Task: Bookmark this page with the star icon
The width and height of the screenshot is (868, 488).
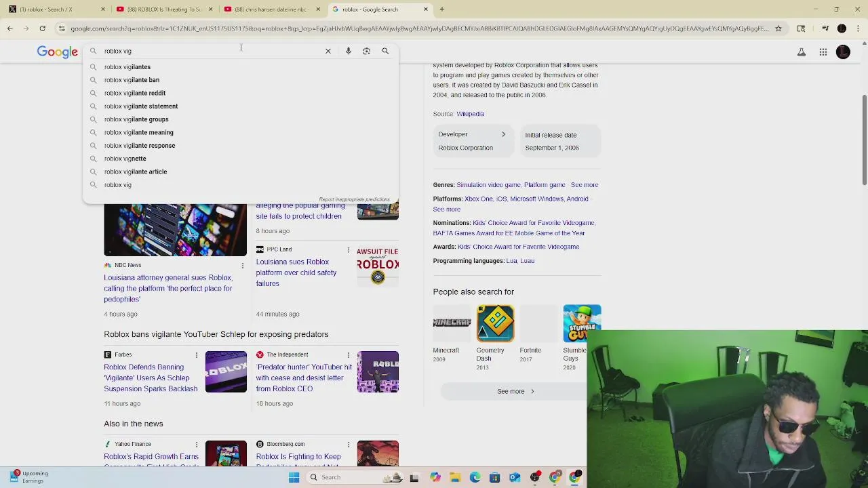Action: point(778,28)
